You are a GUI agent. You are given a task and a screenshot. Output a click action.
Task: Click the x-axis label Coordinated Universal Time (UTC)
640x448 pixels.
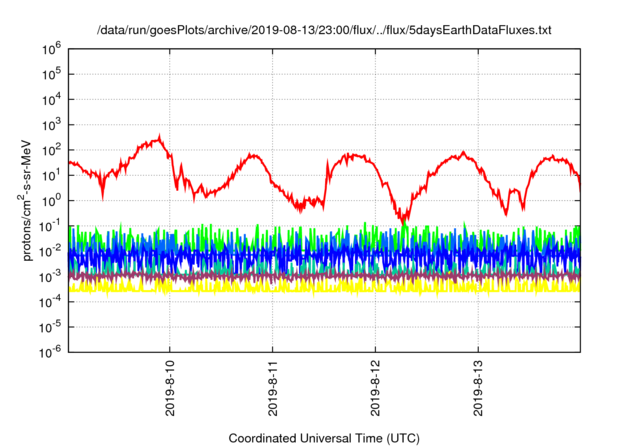click(x=324, y=438)
